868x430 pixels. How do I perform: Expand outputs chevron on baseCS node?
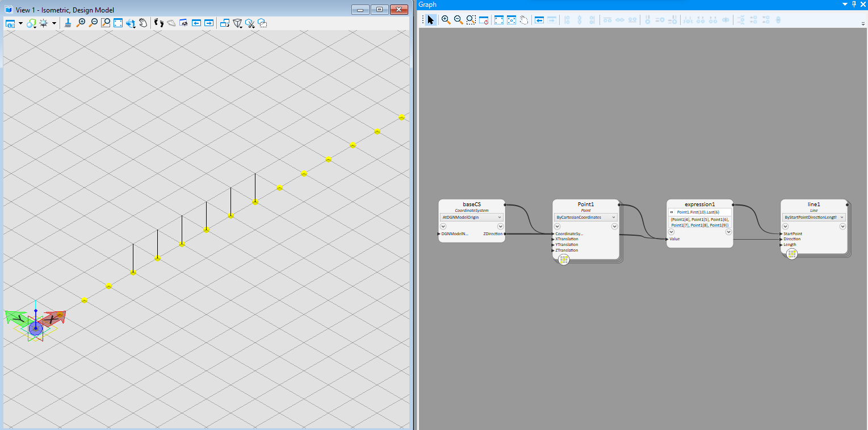(500, 227)
